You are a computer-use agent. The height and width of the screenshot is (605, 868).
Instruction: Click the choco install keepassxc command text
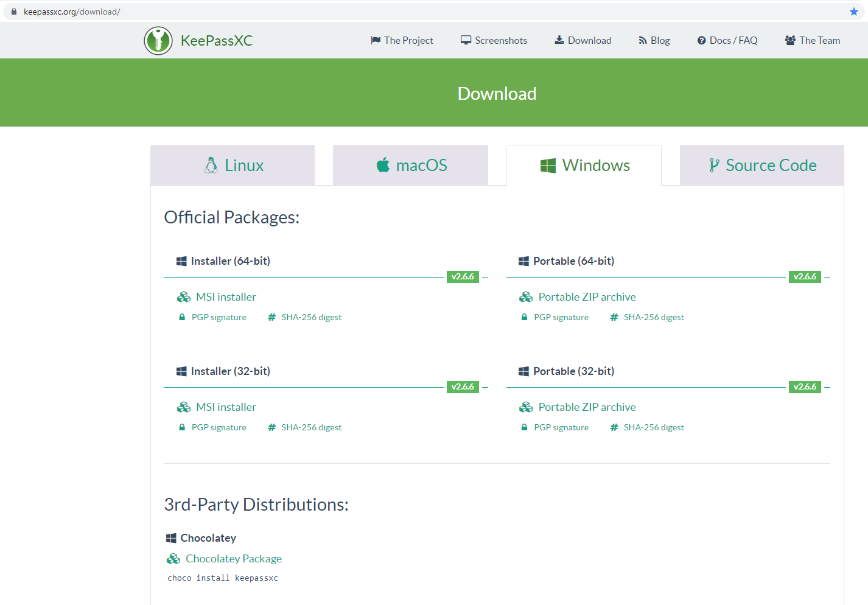click(x=223, y=578)
